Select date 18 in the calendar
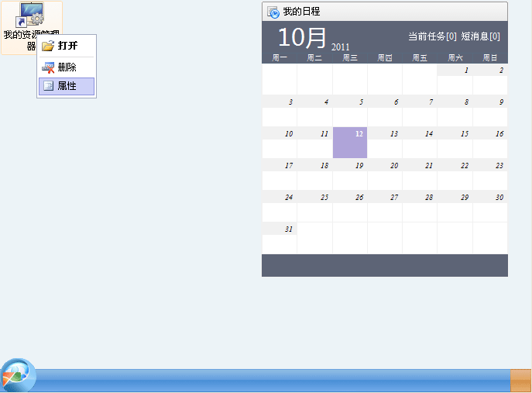Viewport: 532px width, 393px height. point(314,174)
